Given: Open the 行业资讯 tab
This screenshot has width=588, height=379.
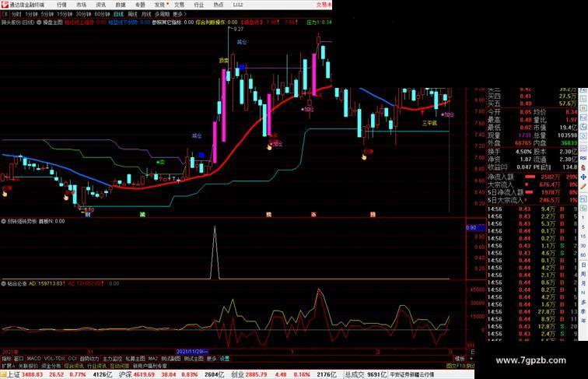Looking at the screenshot, I should tap(96, 366).
